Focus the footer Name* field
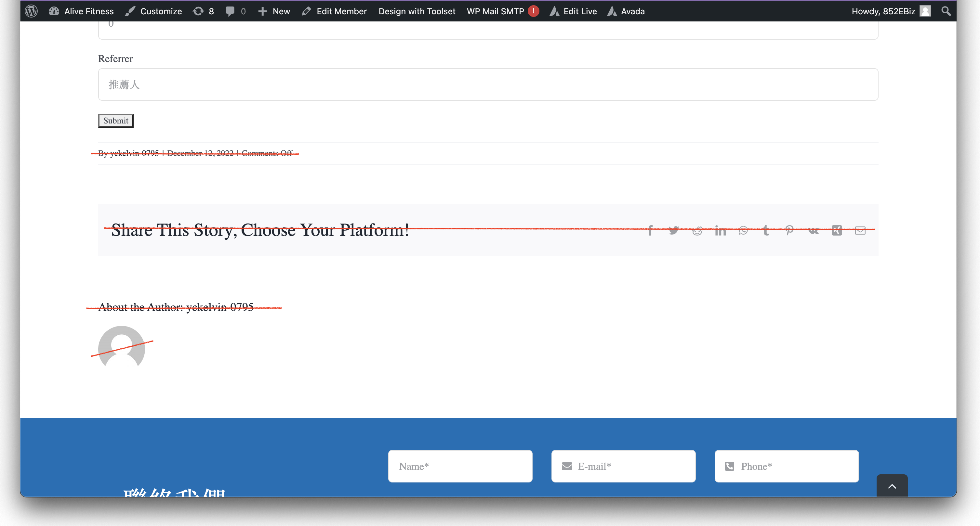 coord(460,466)
